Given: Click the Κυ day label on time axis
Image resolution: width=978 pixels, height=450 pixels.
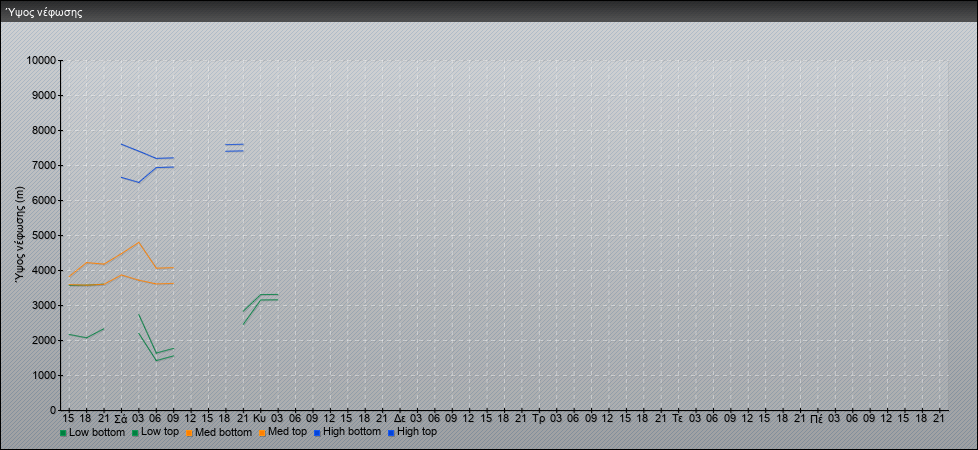Looking at the screenshot, I should pos(261,419).
